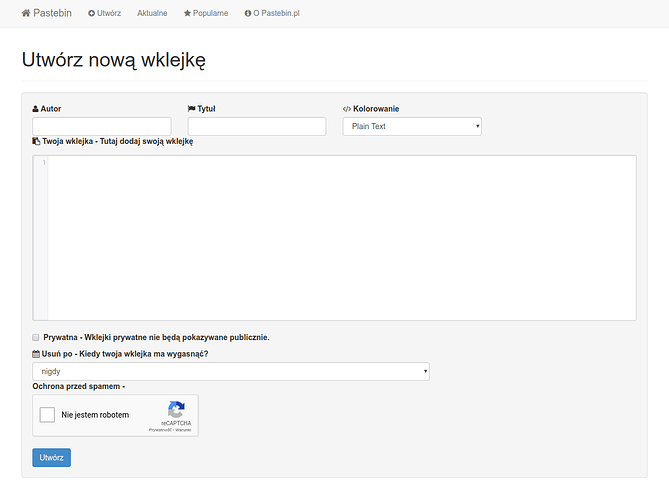This screenshot has width=669, height=500.
Task: Click the star icon beside Popularne
Action: tap(187, 13)
